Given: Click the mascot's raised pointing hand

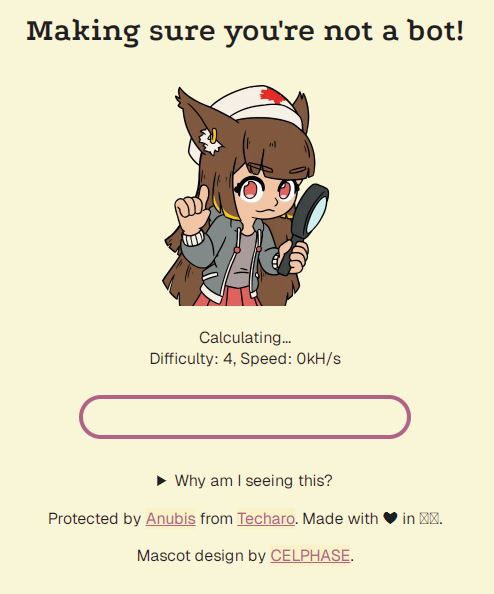Looking at the screenshot, I should pyautogui.click(x=192, y=209).
